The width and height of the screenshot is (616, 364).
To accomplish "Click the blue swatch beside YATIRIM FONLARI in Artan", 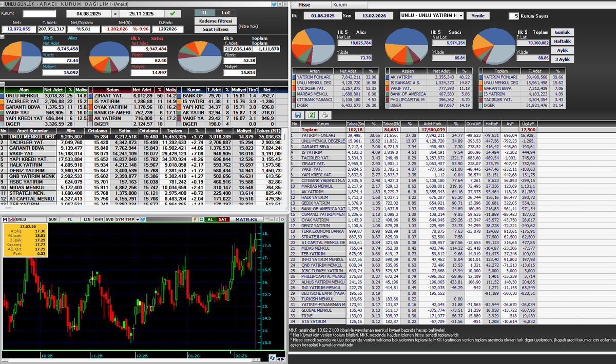I will tap(294, 77).
